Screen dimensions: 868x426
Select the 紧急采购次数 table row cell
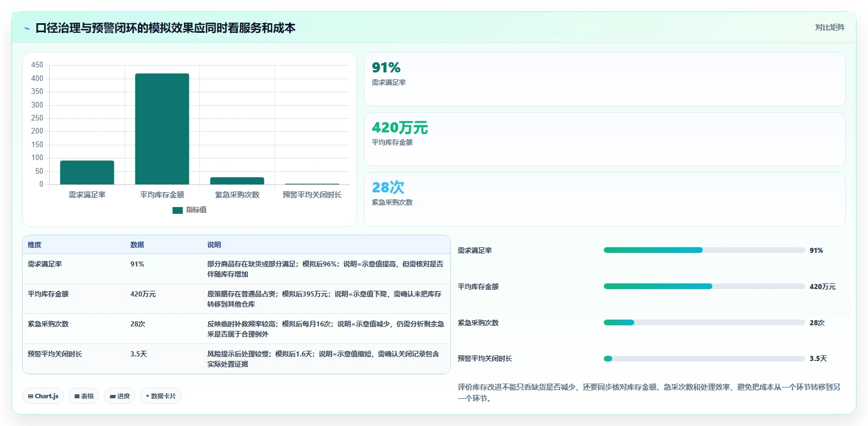pyautogui.click(x=48, y=324)
